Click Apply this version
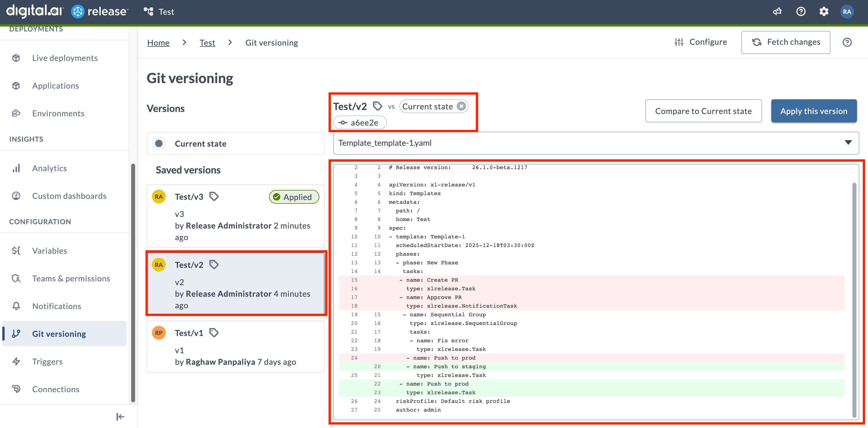Image resolution: width=868 pixels, height=428 pixels. pyautogui.click(x=814, y=111)
